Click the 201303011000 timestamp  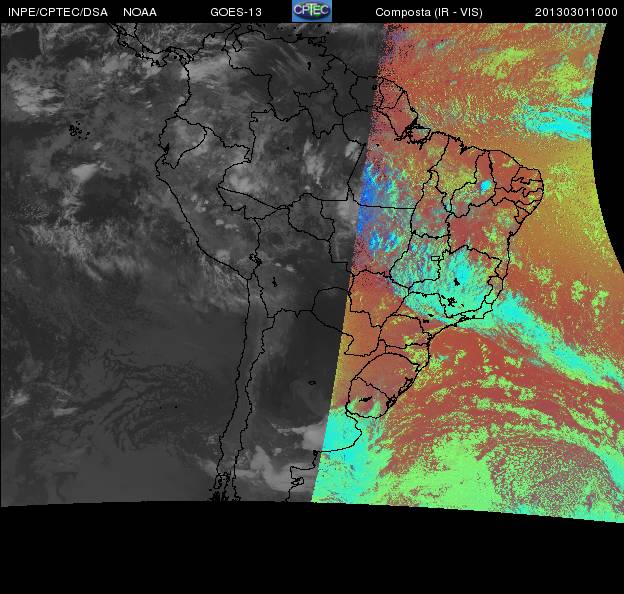[576, 12]
